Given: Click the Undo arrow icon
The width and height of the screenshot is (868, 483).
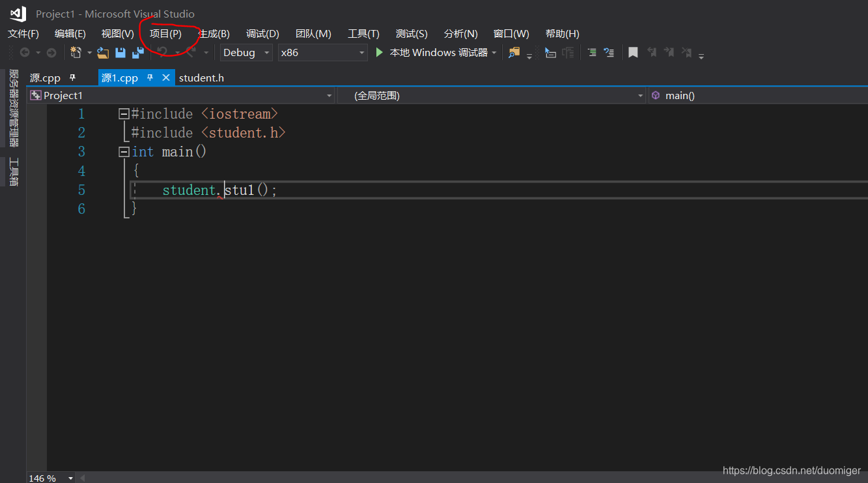Looking at the screenshot, I should (163, 52).
